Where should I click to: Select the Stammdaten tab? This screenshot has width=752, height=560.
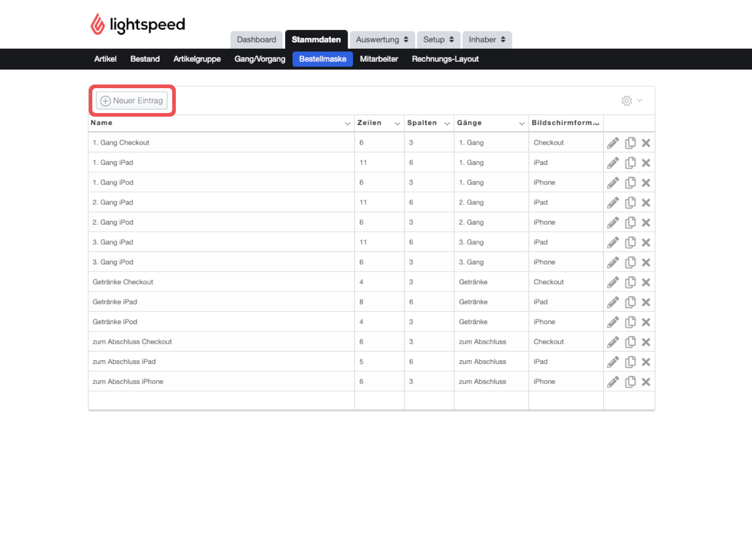click(x=316, y=40)
